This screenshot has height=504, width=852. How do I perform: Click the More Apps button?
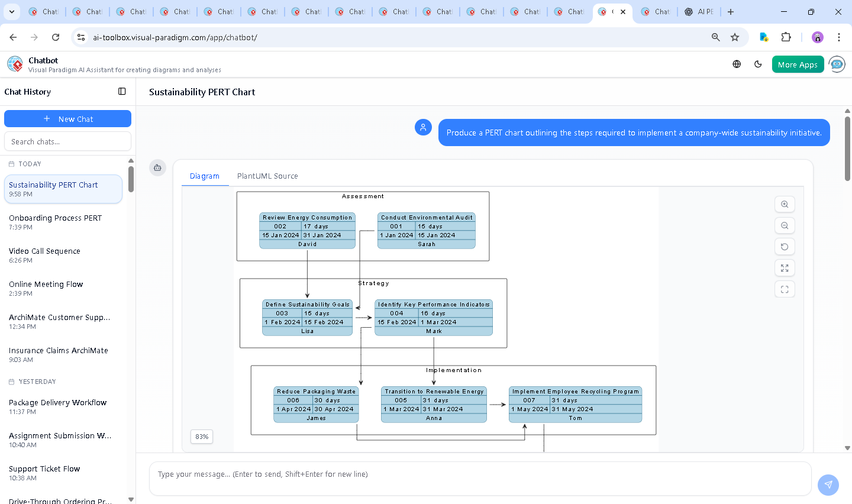[797, 64]
